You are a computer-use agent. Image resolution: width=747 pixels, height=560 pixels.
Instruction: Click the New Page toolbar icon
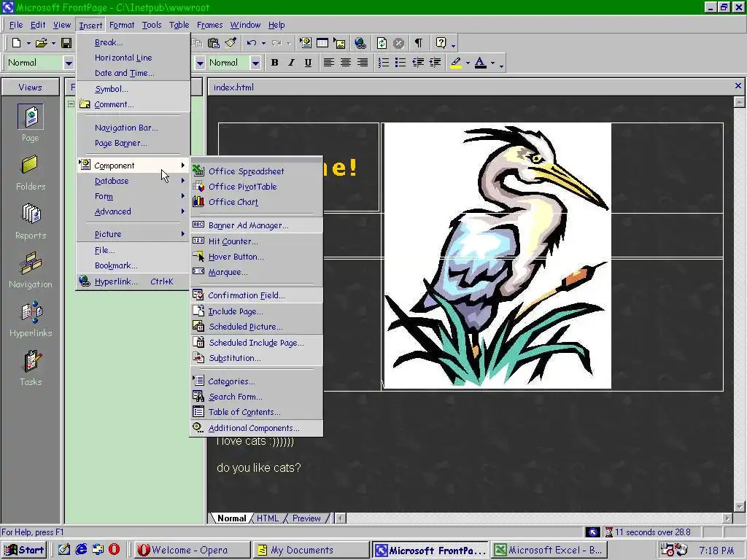(17, 43)
